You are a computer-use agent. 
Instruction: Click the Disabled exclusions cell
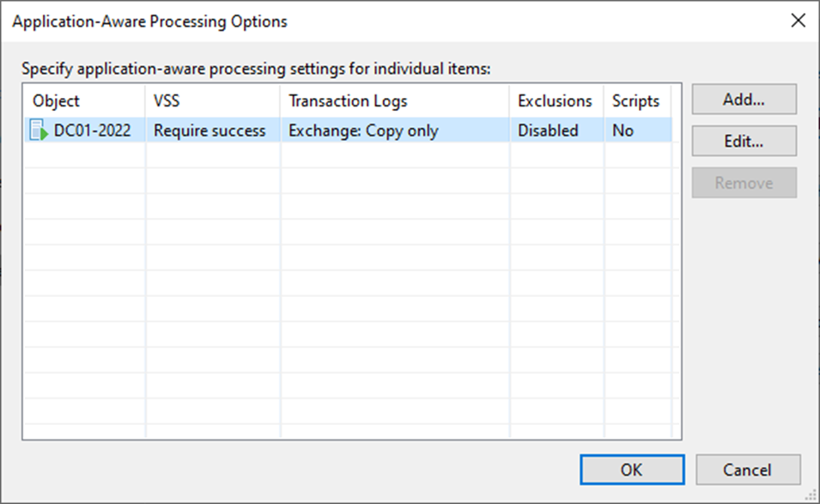coord(548,131)
